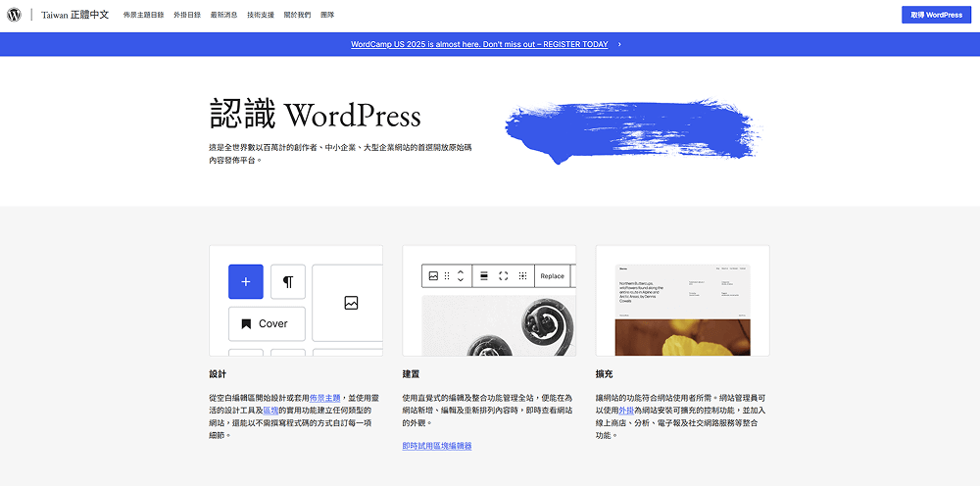Click the WordPress logo in the header

click(x=14, y=15)
